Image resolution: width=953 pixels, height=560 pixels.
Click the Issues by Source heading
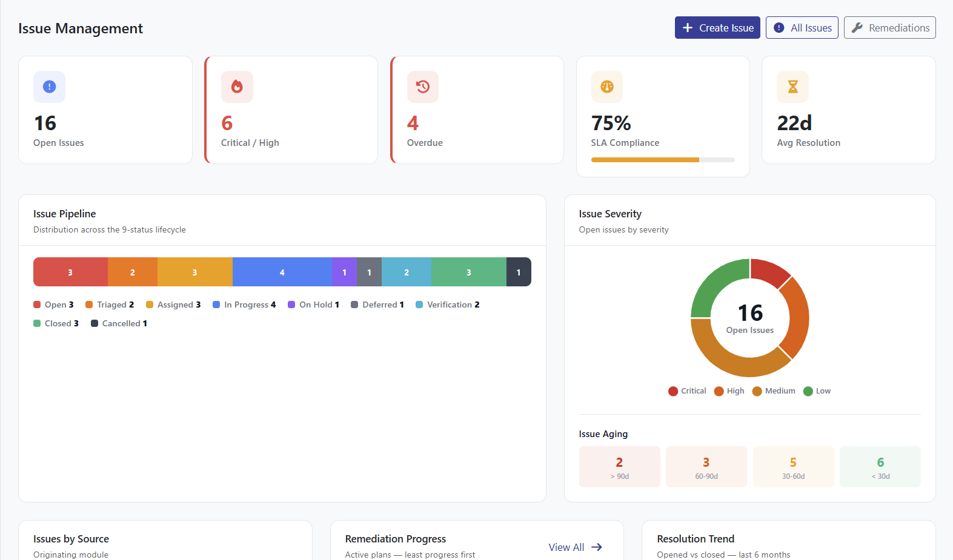[x=71, y=539]
